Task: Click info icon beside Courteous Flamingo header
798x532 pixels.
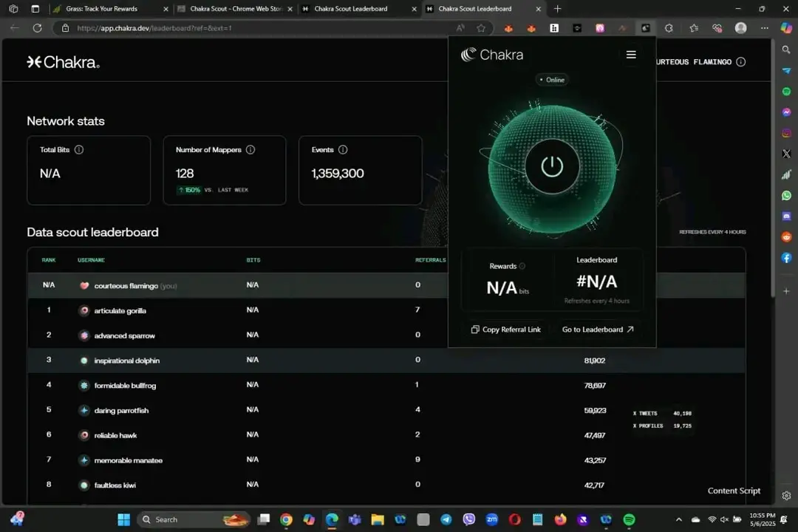Action: tap(741, 61)
